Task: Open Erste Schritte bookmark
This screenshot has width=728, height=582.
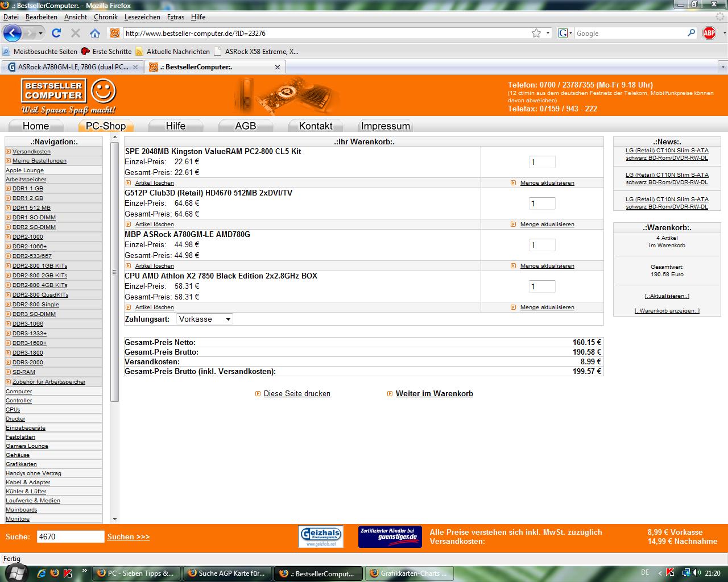Action: 106,51
